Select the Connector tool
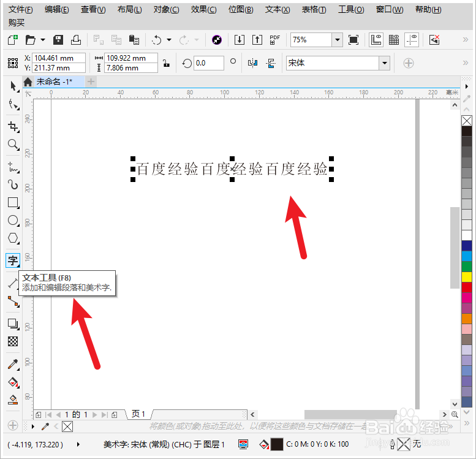This screenshot has width=476, height=459. coord(13,302)
